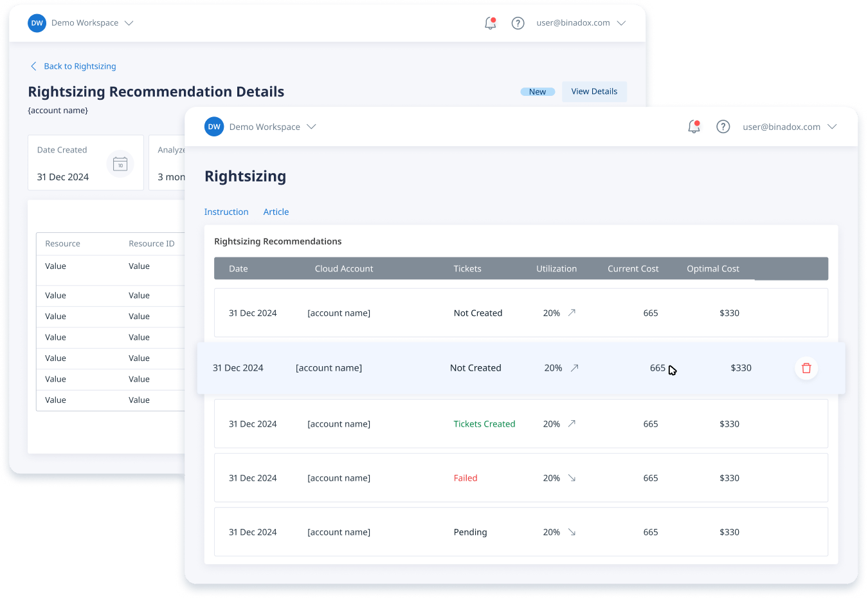Open help icon in Rightsizing window
Image resolution: width=868 pixels, height=599 pixels.
(x=723, y=127)
